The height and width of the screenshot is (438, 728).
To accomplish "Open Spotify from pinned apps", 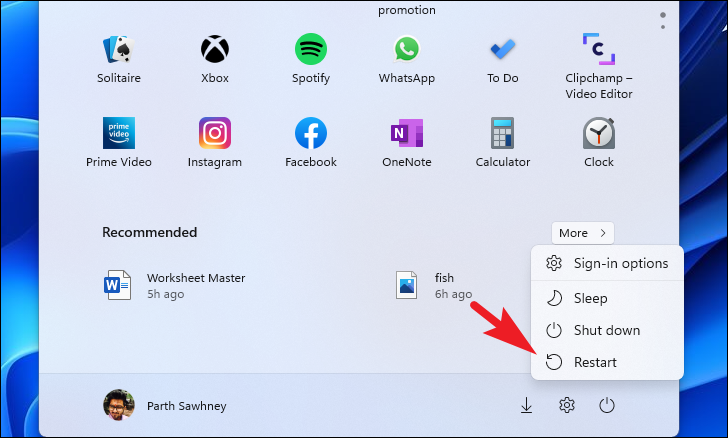I will coord(311,59).
